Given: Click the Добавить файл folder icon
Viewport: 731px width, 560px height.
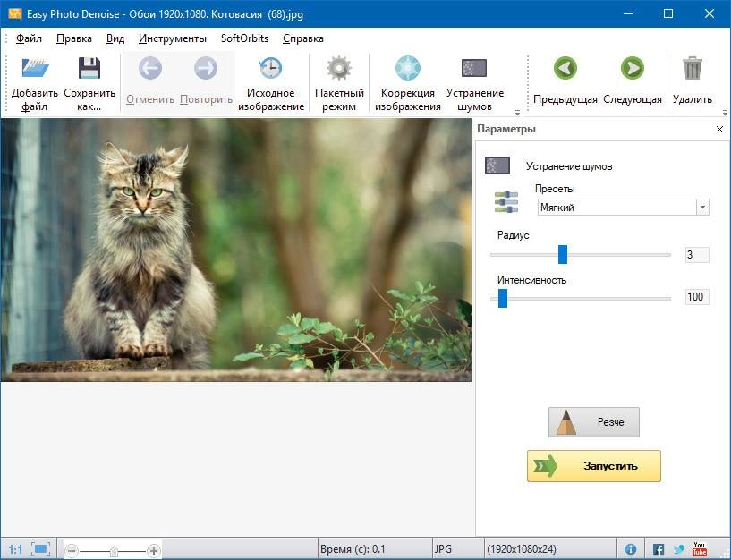Looking at the screenshot, I should (35, 68).
